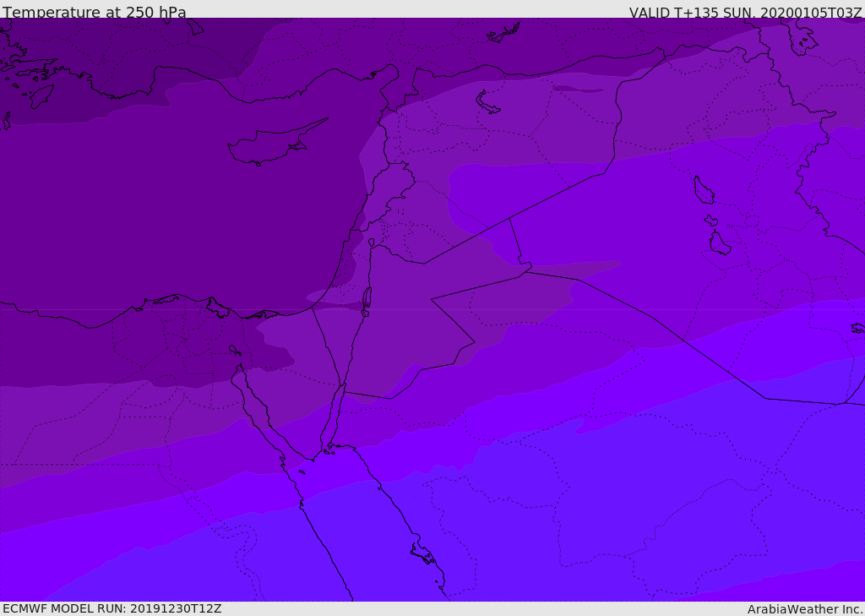
Task: Click the Dead Sea outline on the map
Action: [367, 302]
